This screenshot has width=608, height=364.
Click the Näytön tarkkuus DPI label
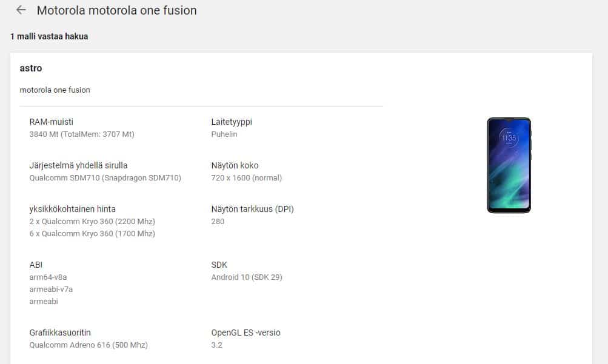point(252,209)
